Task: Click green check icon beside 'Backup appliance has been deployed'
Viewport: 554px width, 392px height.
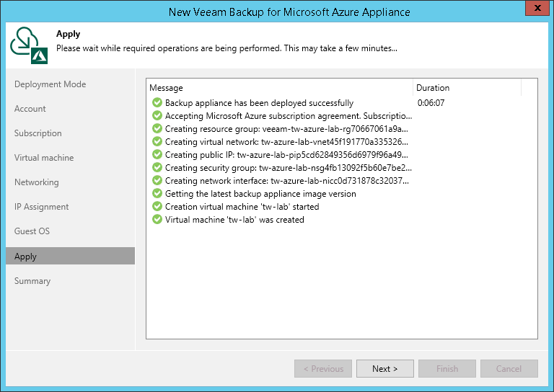Action: coord(157,102)
